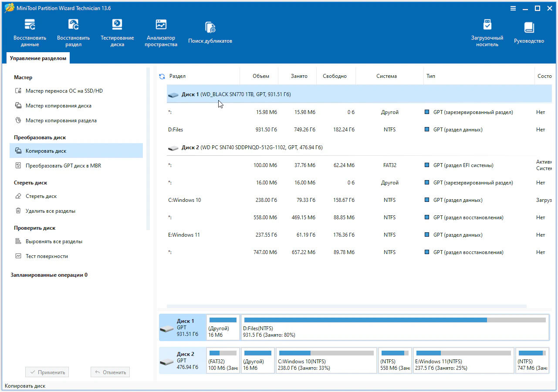Sort the list by the Объем column header
Image resolution: width=558 pixels, height=392 pixels.
260,76
